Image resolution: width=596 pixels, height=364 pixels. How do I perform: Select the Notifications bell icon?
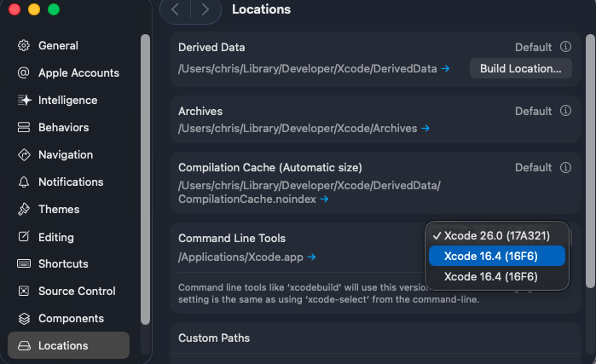point(24,182)
